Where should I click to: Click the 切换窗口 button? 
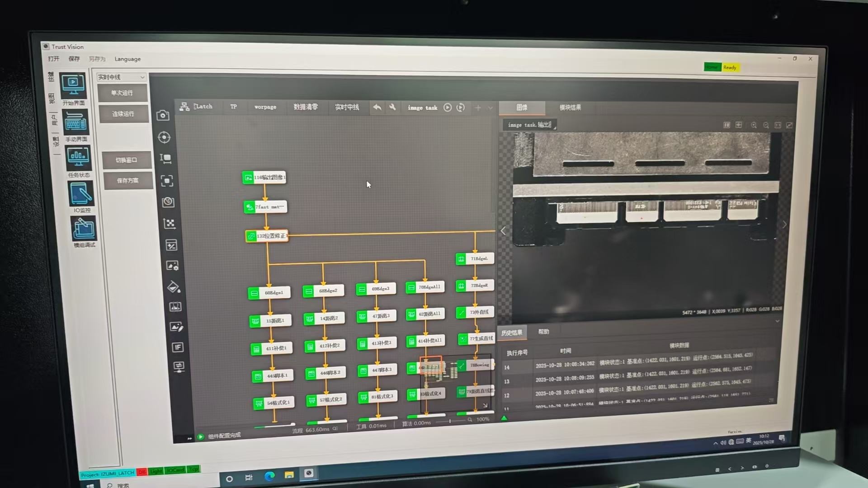(127, 160)
